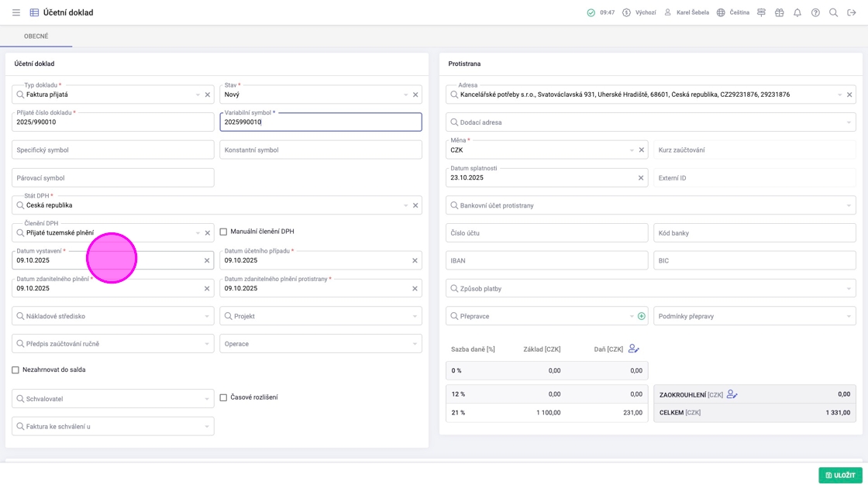Click the Specifický symbol input field
The width and height of the screenshot is (868, 488).
pos(113,149)
